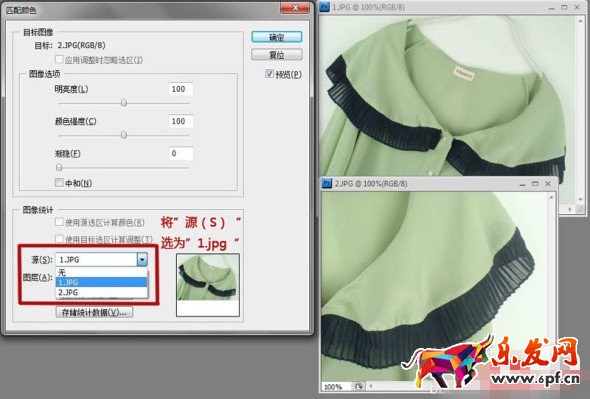Screen dimensions: 590x399
Task: Check 使用源选区计算颜色 option
Action: 59,222
